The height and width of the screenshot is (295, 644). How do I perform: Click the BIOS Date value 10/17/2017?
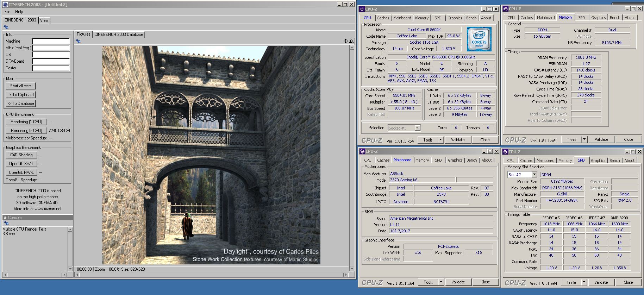coord(441,231)
